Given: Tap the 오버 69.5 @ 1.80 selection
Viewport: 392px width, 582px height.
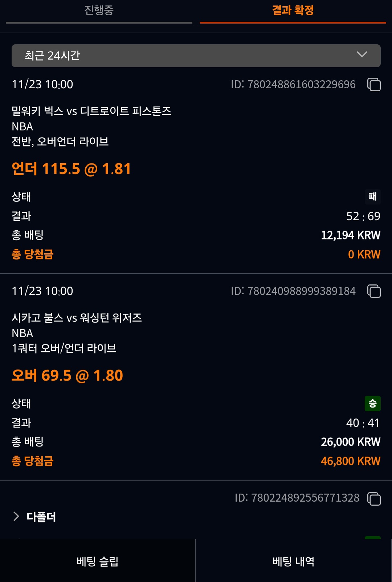Looking at the screenshot, I should (x=68, y=376).
